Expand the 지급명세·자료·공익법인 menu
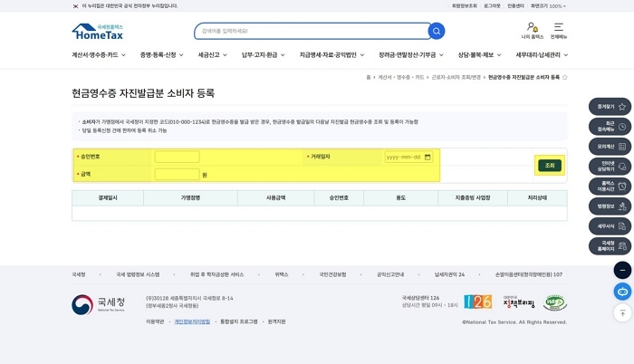This screenshot has height=364, width=634. click(x=331, y=55)
